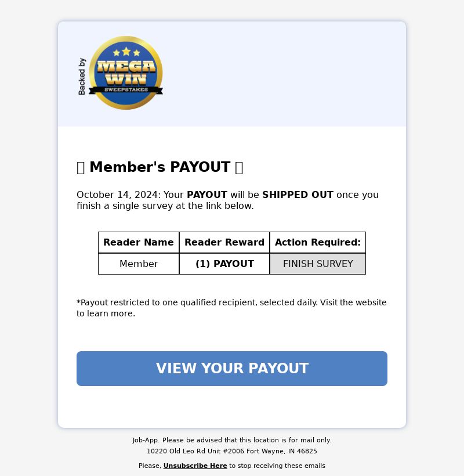
Task: Click the Member's PAYOUT heading
Action: tap(160, 167)
